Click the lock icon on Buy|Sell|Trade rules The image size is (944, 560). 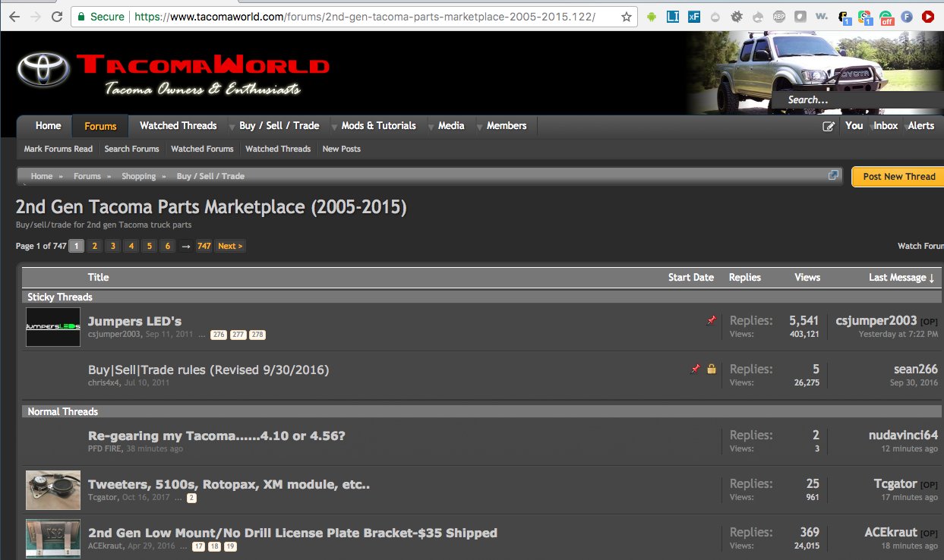pyautogui.click(x=712, y=369)
